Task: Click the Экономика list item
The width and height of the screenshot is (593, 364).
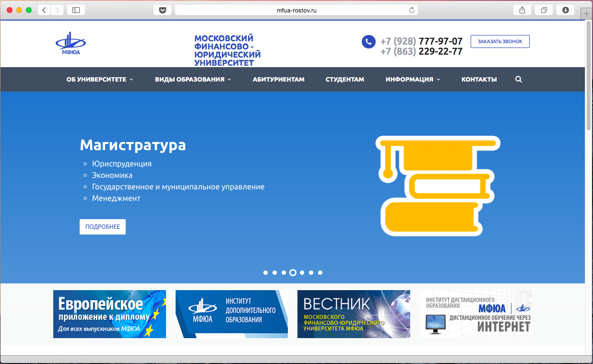Action: (112, 175)
